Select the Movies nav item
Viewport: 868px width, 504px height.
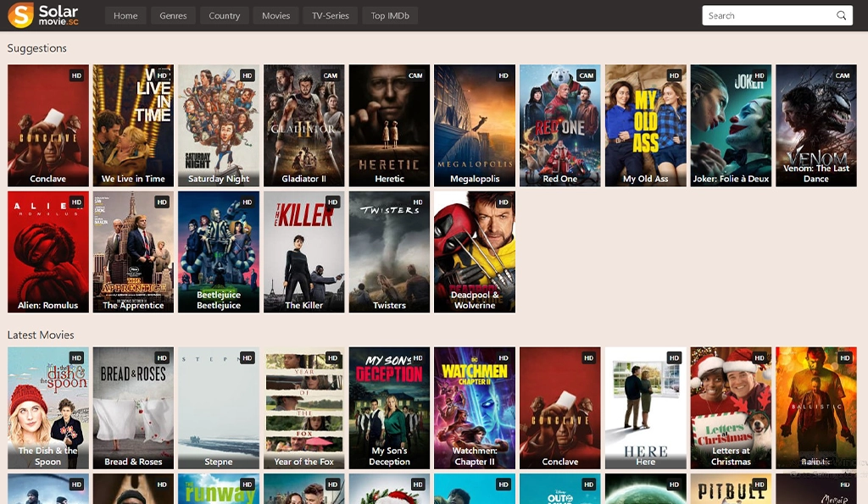[275, 15]
